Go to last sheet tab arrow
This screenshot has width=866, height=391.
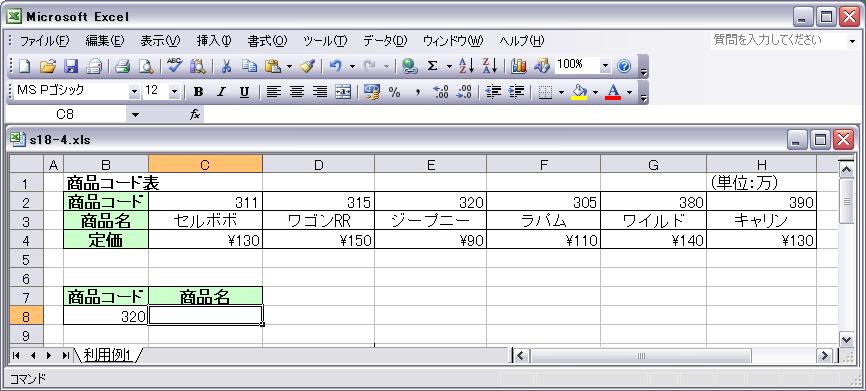point(66,355)
